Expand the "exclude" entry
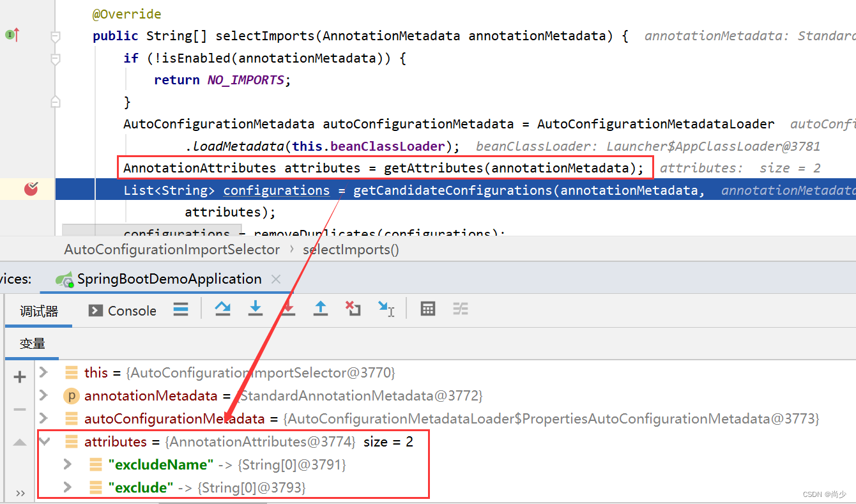The image size is (856, 504). click(68, 487)
